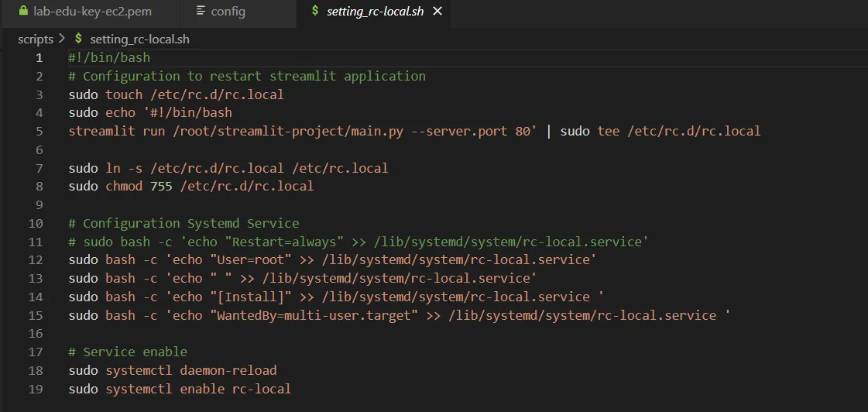Select line number 11 in the gutter
868x412 pixels.
coord(36,242)
